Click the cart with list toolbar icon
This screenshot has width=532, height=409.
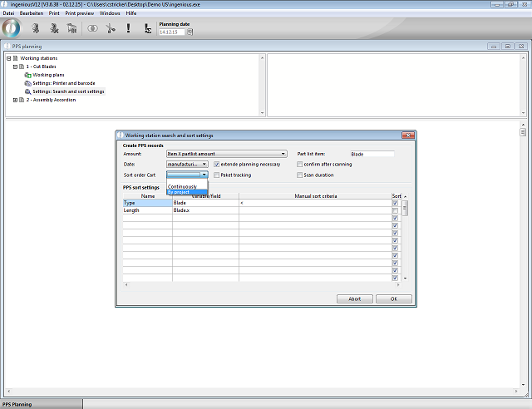tap(71, 28)
